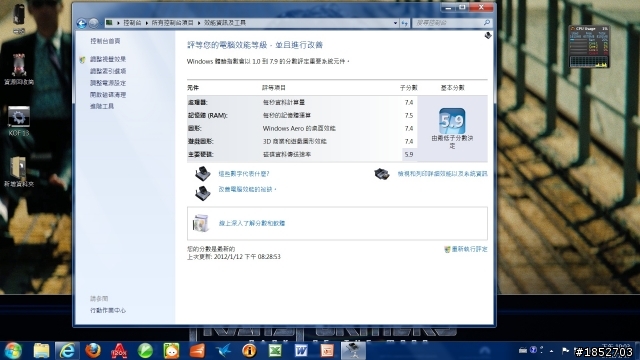The image size is (640, 360).
Task: Open the red A application on the taskbar
Action: tap(119, 351)
